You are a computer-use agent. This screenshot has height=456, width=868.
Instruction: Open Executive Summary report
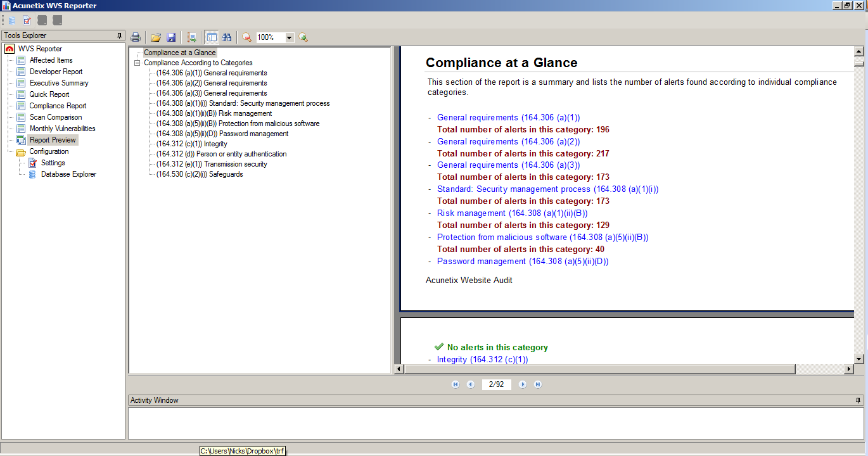(x=59, y=83)
